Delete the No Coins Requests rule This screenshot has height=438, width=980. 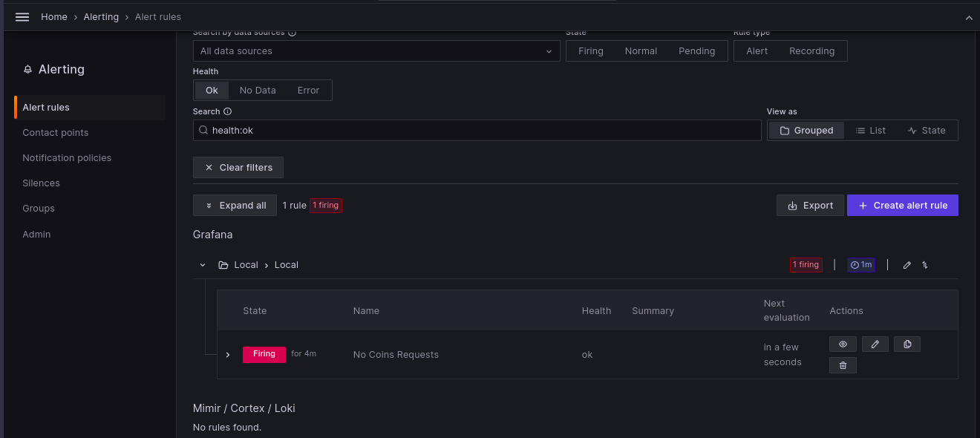pos(843,365)
